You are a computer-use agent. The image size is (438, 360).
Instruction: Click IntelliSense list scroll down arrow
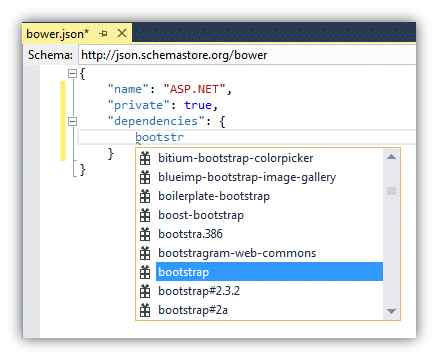[x=391, y=311]
